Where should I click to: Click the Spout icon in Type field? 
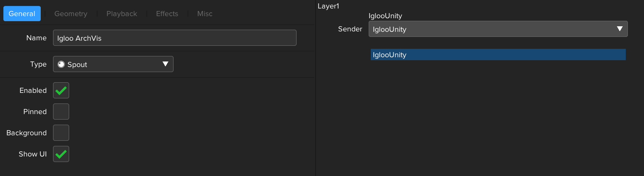pos(61,64)
